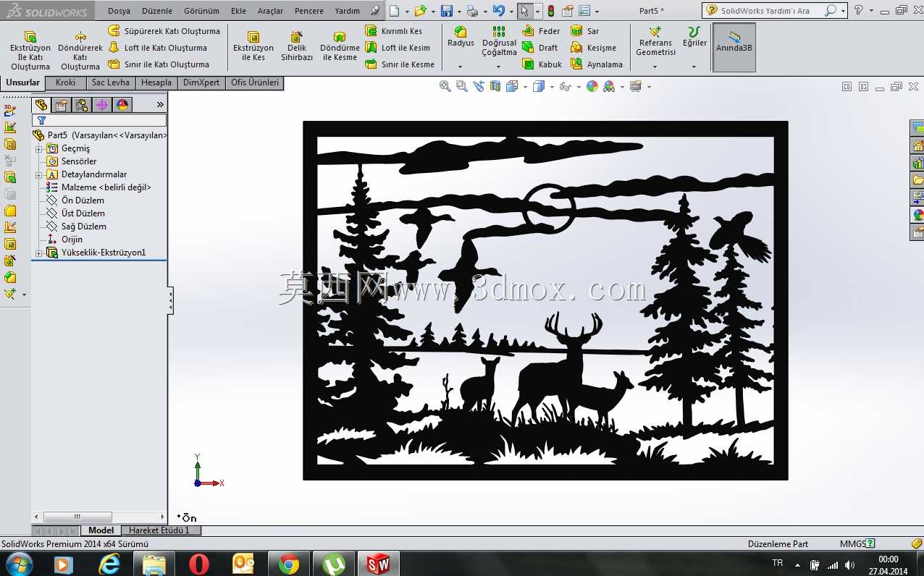Switch to the Kroki tab
Viewport: 924px width, 576px height.
(65, 82)
